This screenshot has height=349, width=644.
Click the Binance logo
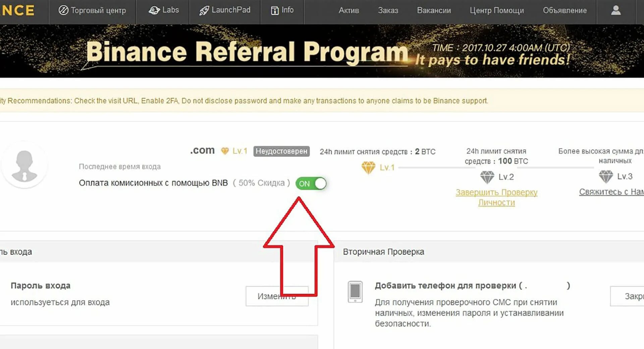17,10
